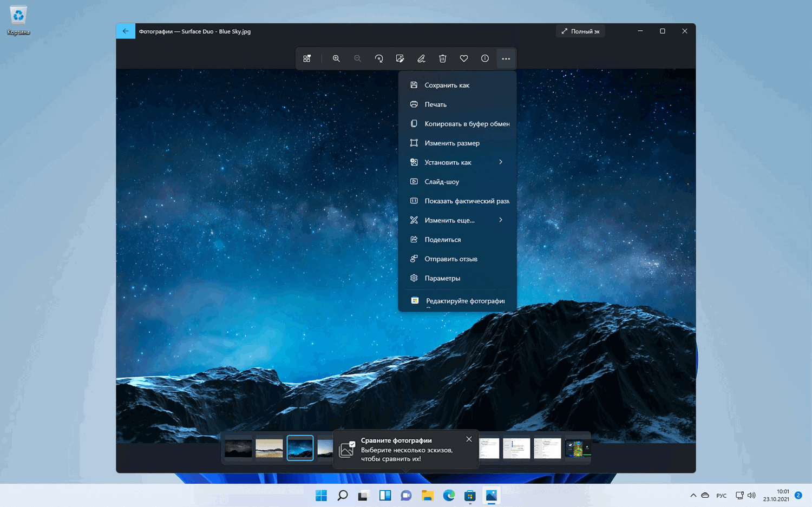Open "Изменить размер" from the menu
812x507 pixels.
(457, 143)
